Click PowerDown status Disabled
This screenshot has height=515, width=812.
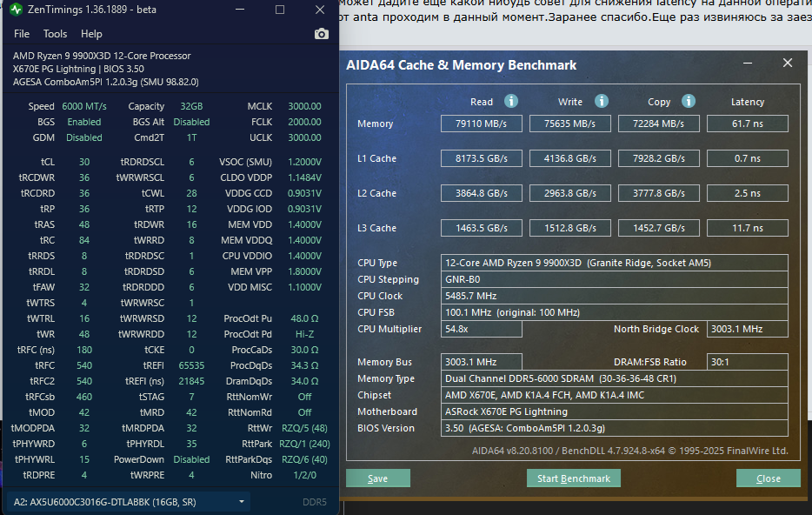(191, 459)
